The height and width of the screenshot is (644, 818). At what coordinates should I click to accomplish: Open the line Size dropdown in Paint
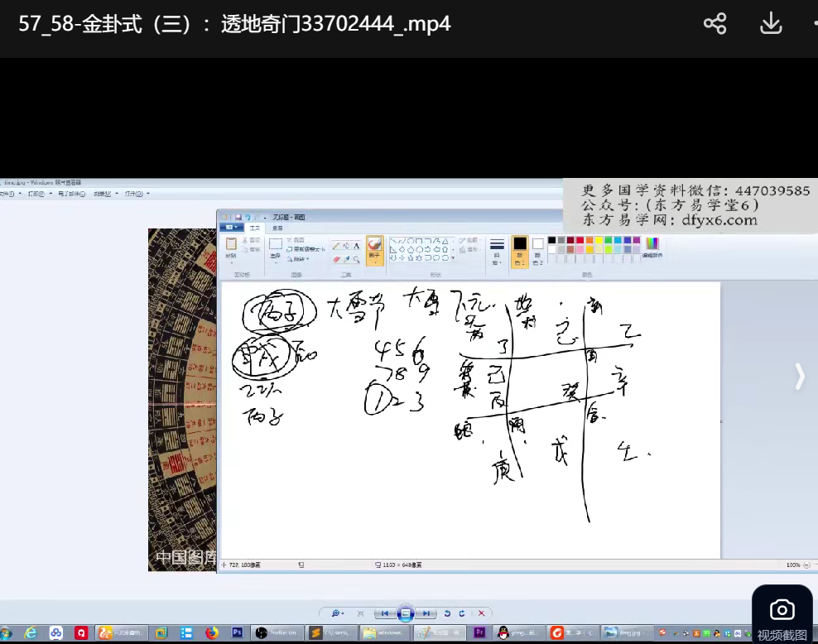[x=497, y=250]
